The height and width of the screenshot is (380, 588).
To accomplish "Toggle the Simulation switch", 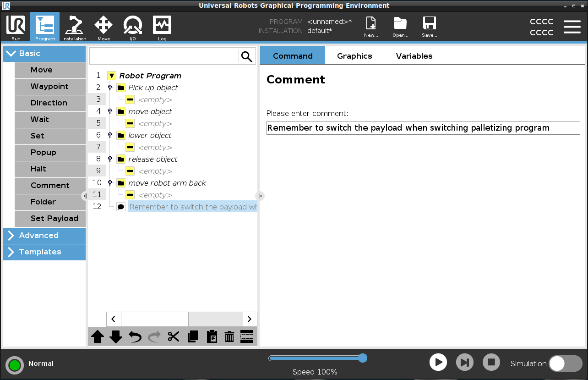I will [565, 363].
